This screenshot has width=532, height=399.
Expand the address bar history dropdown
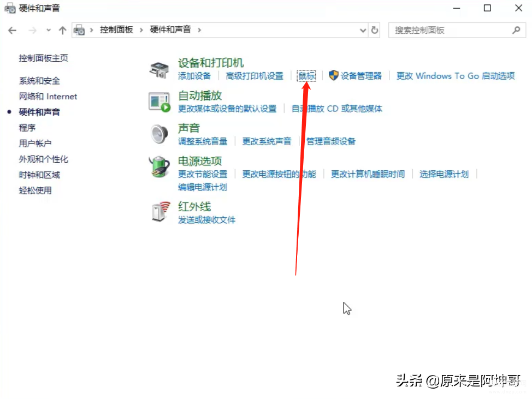(363, 31)
